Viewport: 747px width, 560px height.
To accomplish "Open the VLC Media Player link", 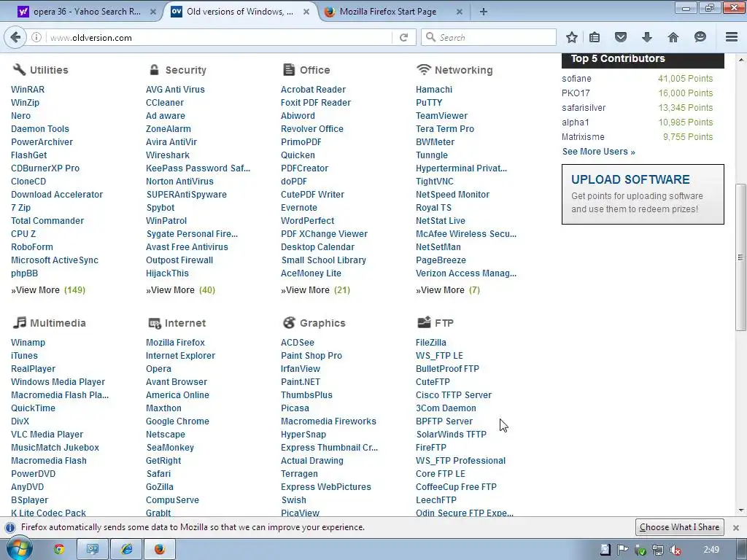I will (47, 435).
